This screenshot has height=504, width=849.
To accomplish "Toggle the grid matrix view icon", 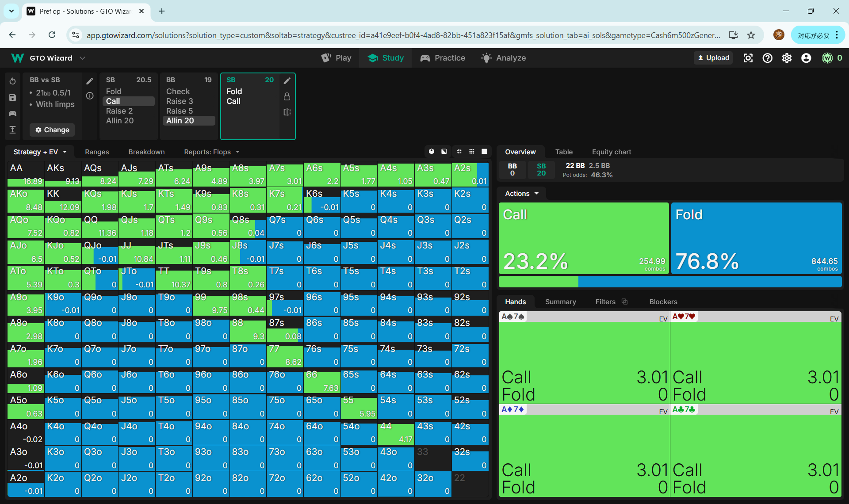I will click(x=472, y=152).
